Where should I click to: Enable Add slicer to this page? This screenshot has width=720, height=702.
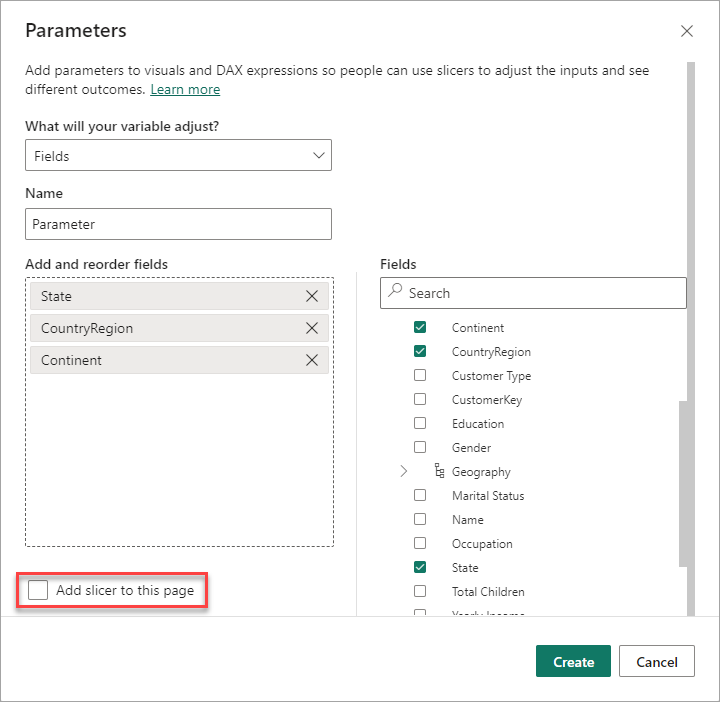(38, 590)
